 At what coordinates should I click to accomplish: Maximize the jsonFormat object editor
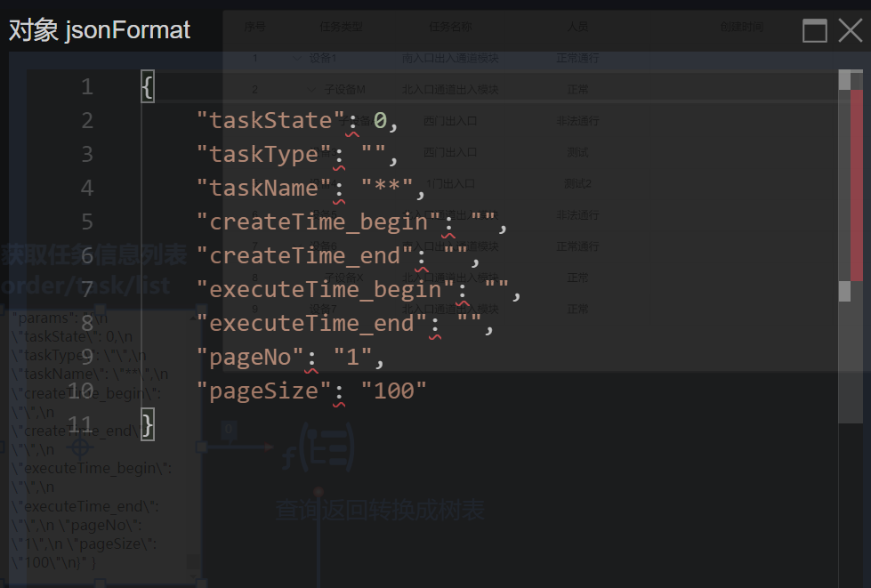point(814,31)
